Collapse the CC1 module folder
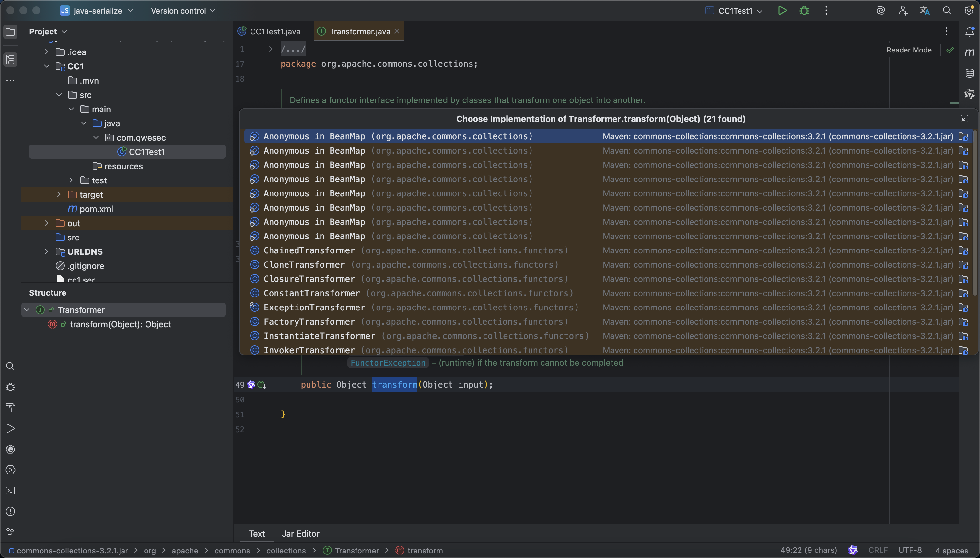The image size is (980, 558). (46, 66)
